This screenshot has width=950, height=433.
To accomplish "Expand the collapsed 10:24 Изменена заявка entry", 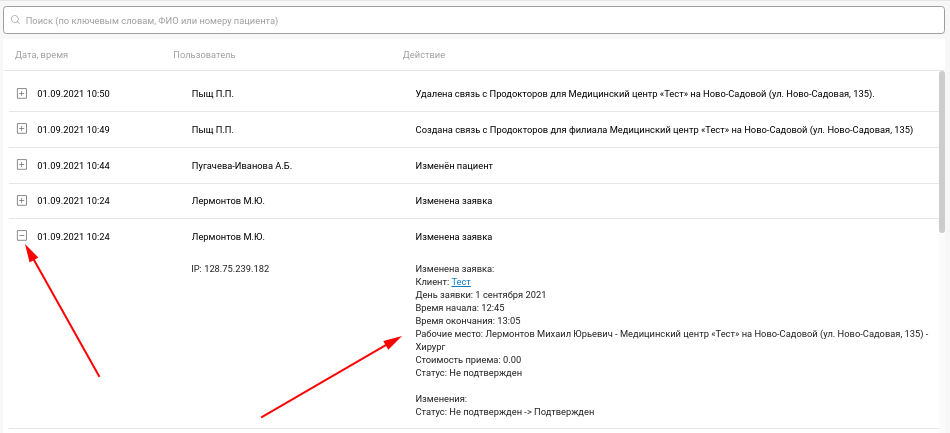I will pyautogui.click(x=22, y=200).
